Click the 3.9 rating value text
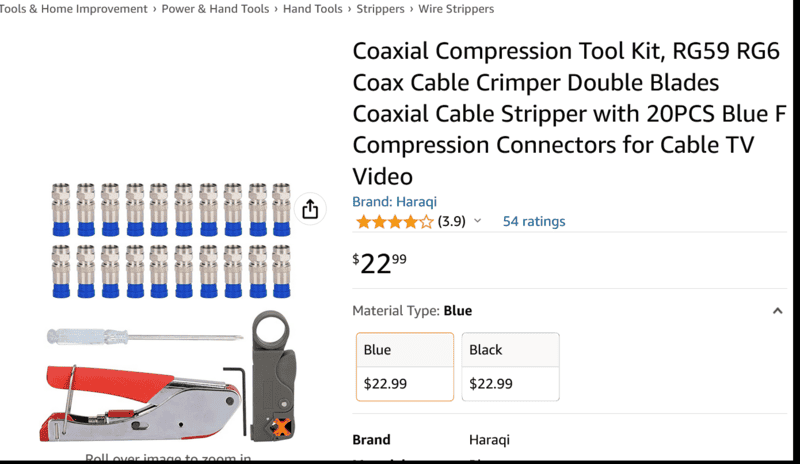 click(452, 222)
